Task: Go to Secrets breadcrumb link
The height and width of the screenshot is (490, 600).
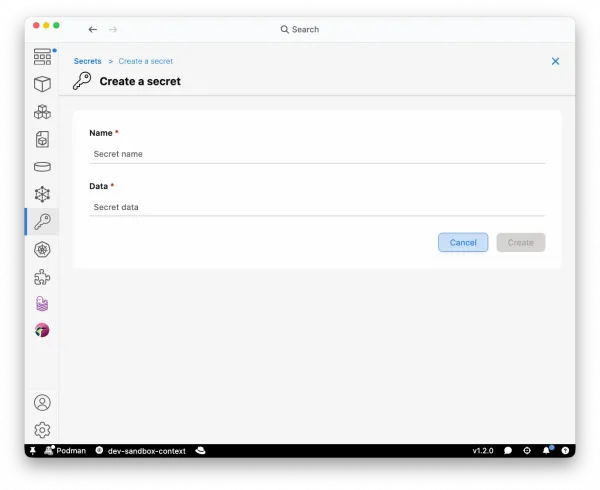Action: (x=88, y=61)
